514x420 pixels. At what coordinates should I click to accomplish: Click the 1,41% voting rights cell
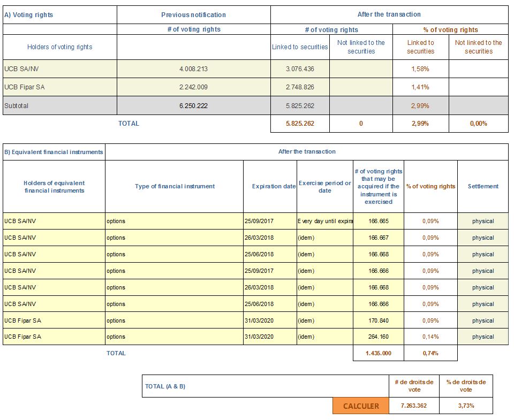[x=421, y=87]
